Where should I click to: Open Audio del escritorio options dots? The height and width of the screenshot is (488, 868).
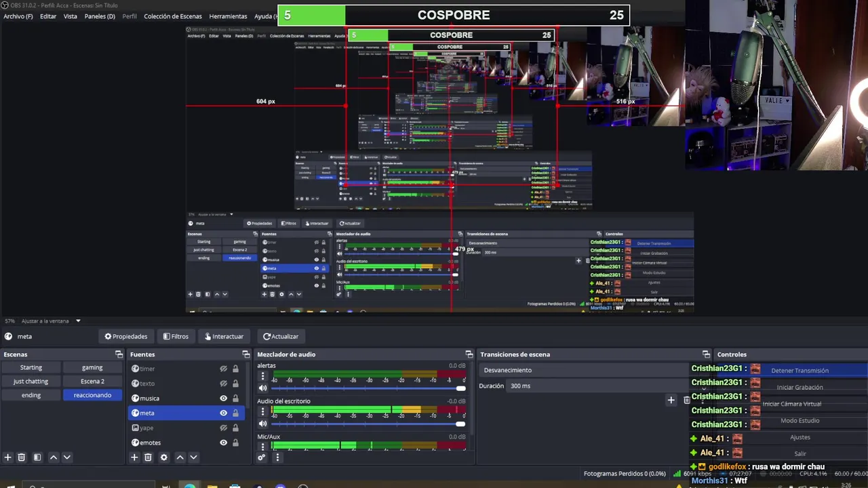pos(263,411)
